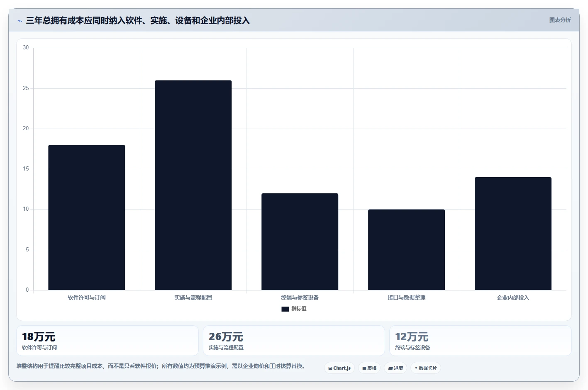Image resolution: width=588 pixels, height=390 pixels.
Task: Click the y-axis tick value 5
Action: 27,250
